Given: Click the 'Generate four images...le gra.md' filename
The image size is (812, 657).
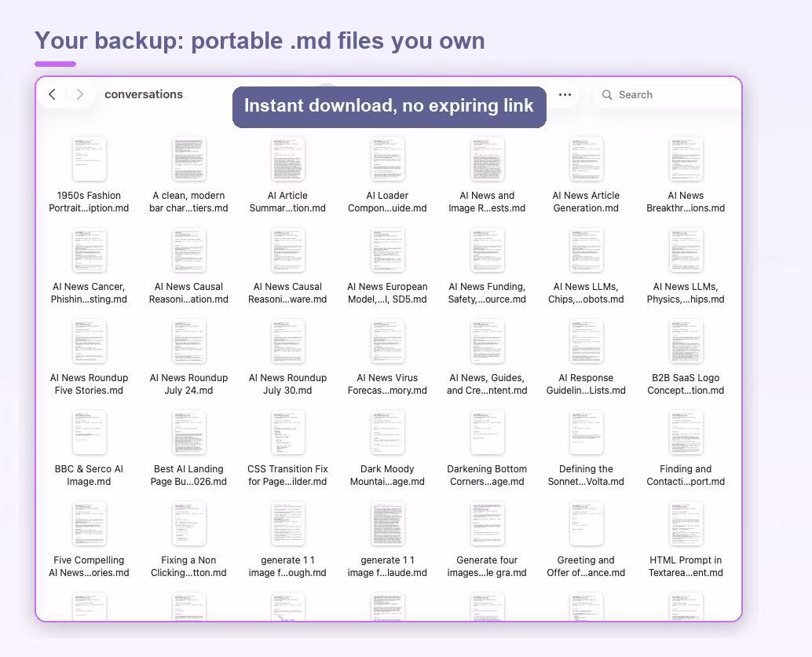Looking at the screenshot, I should pos(487,567).
